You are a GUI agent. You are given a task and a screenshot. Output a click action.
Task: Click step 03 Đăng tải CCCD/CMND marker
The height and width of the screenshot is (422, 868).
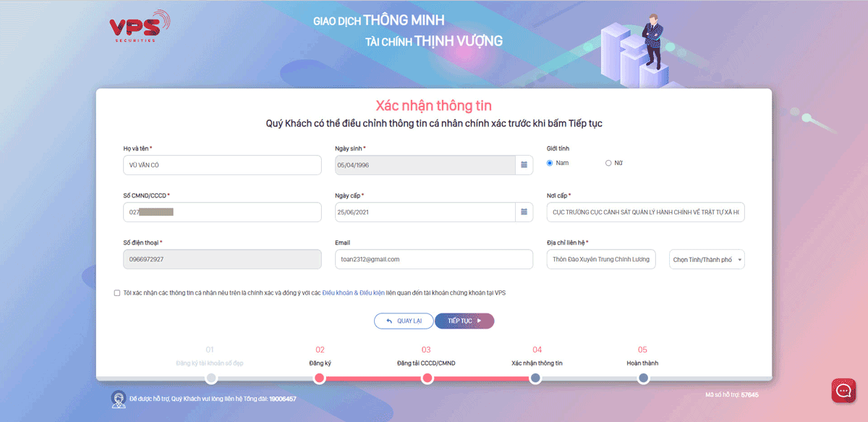pos(427,378)
